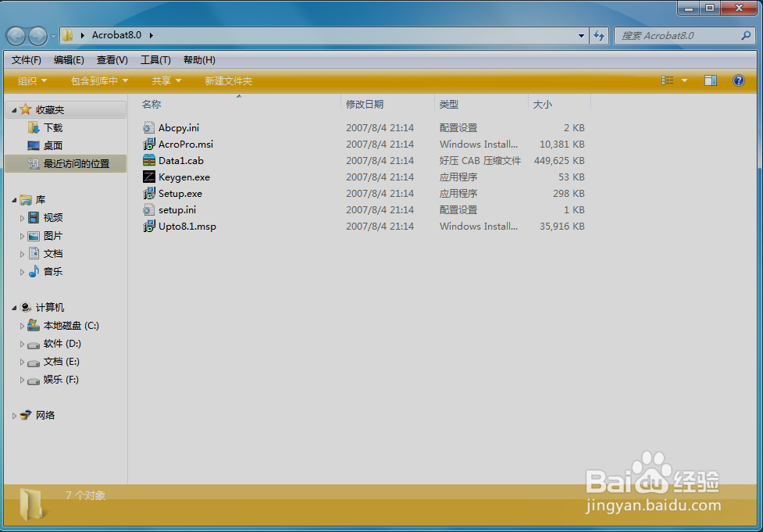Image resolution: width=763 pixels, height=532 pixels.
Task: Open the 包含到库中 dropdown
Action: click(x=99, y=80)
